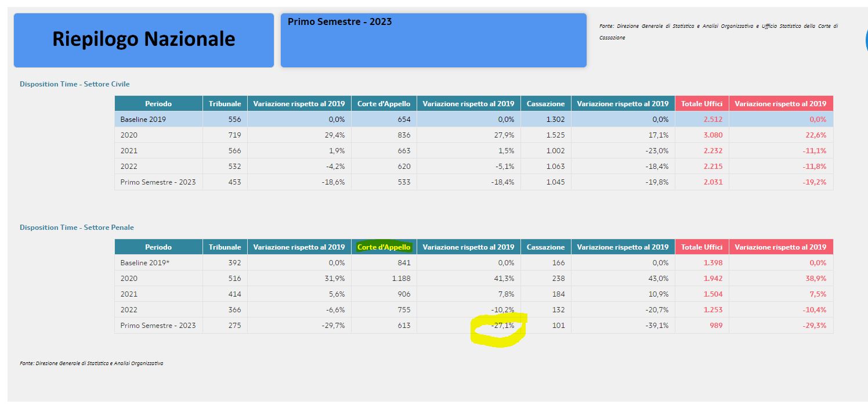Click the highlighted Corte d'Appello header in Penale table
Viewport: 868px width, 404px height.
point(384,247)
